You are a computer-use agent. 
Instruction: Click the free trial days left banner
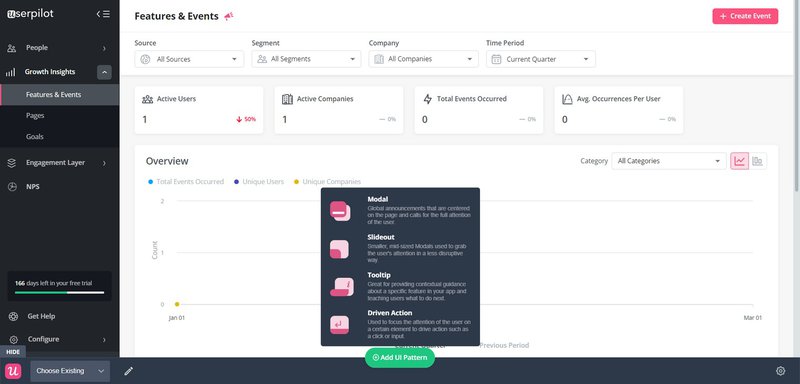point(59,286)
